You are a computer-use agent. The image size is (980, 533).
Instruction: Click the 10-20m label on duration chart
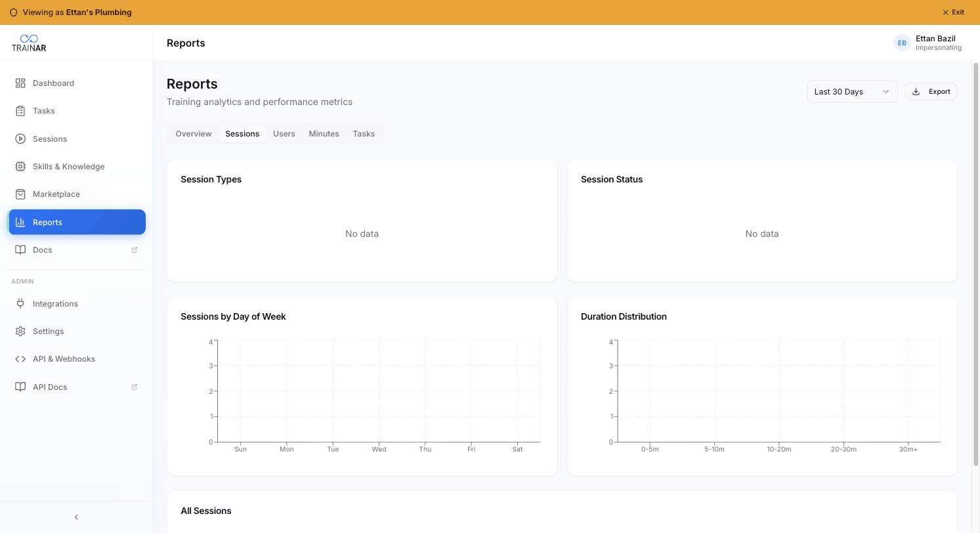[779, 450]
